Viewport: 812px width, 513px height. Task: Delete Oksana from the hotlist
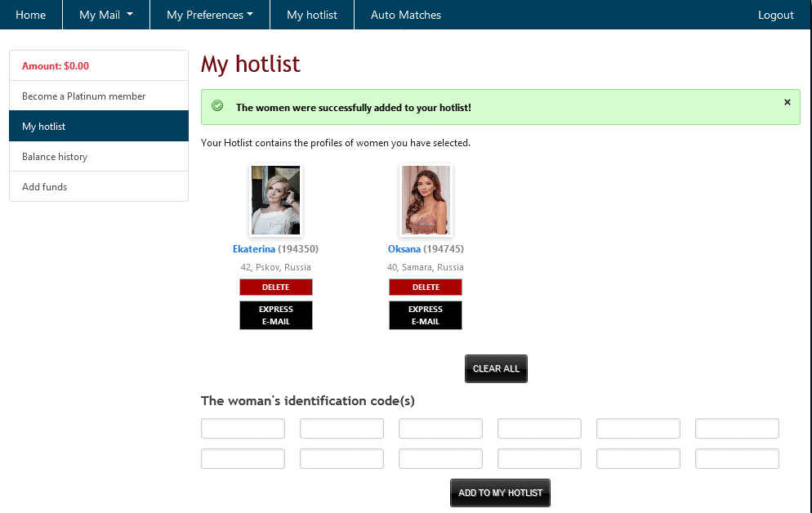pyautogui.click(x=426, y=287)
